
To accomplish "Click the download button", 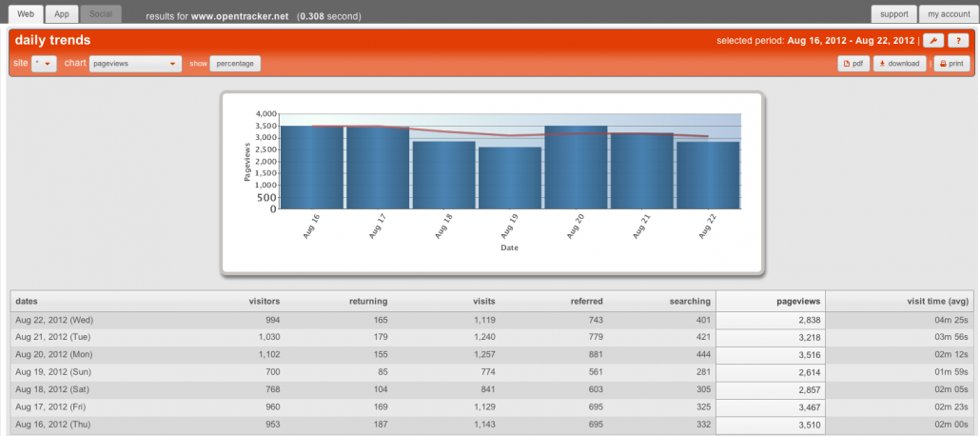I will (x=899, y=64).
